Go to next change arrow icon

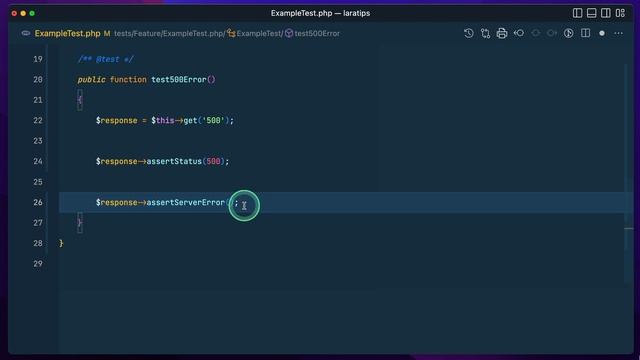pos(552,33)
